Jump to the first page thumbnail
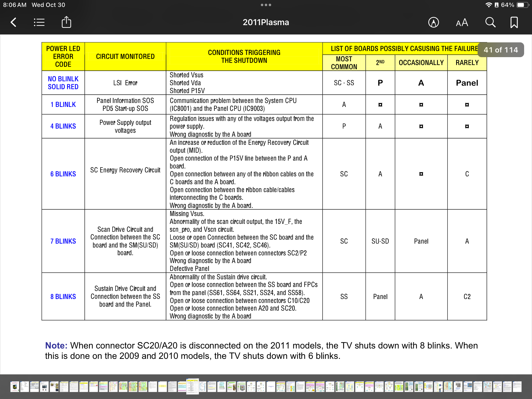Viewport: 532px width, 399px height. pyautogui.click(x=15, y=387)
